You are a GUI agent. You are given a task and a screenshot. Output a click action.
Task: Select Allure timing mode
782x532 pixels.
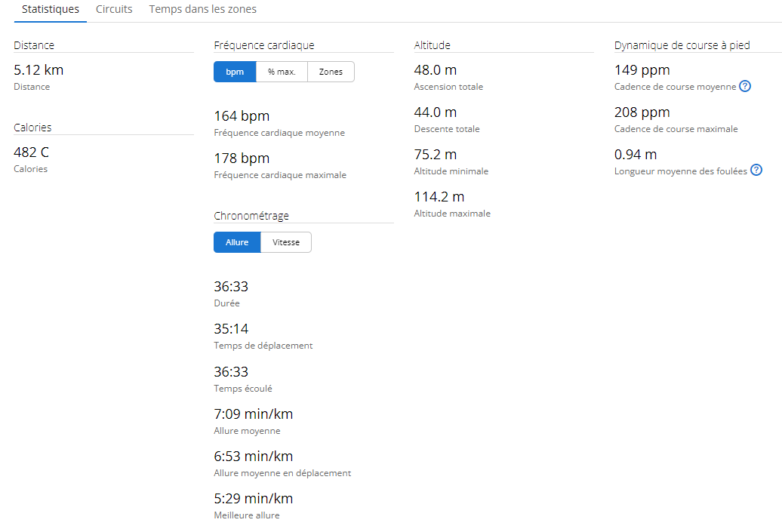click(x=237, y=242)
